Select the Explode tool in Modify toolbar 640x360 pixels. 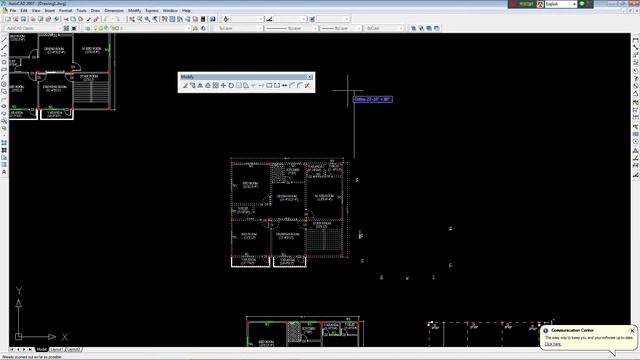point(307,85)
